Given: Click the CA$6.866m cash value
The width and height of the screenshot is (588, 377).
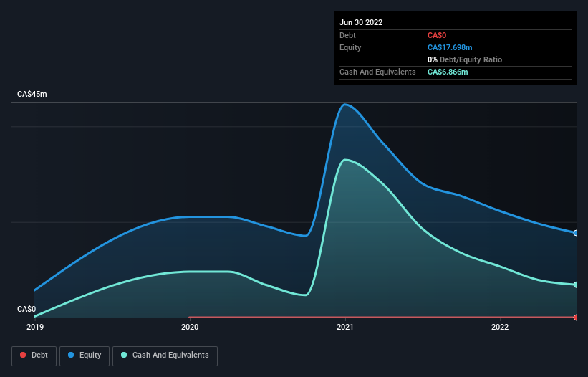Looking at the screenshot, I should pos(448,72).
